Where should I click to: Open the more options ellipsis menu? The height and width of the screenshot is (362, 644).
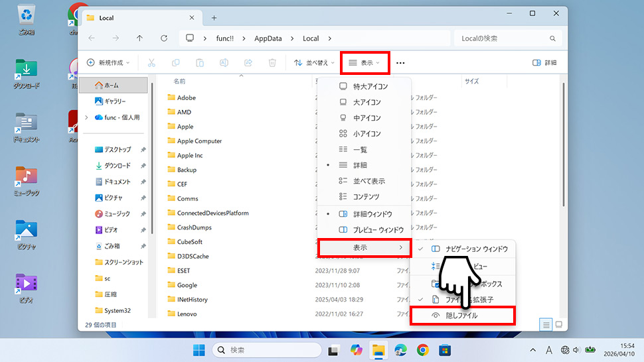tap(400, 63)
